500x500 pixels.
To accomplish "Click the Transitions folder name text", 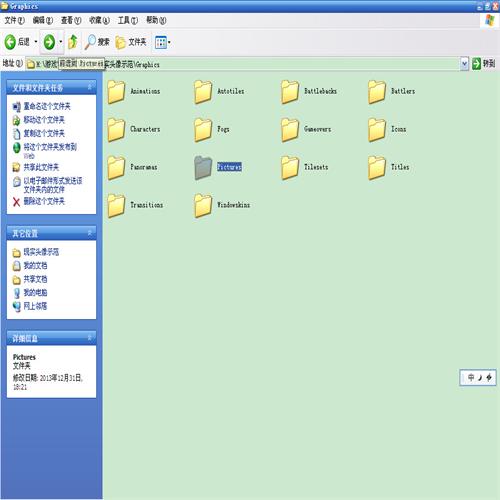I will click(x=147, y=205).
